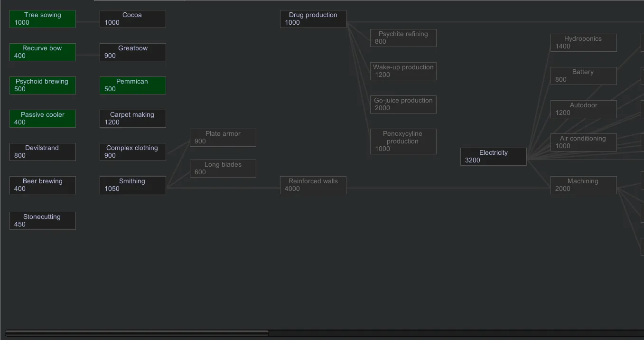Select the Beer brewing research
This screenshot has width=644, height=340.
(43, 185)
